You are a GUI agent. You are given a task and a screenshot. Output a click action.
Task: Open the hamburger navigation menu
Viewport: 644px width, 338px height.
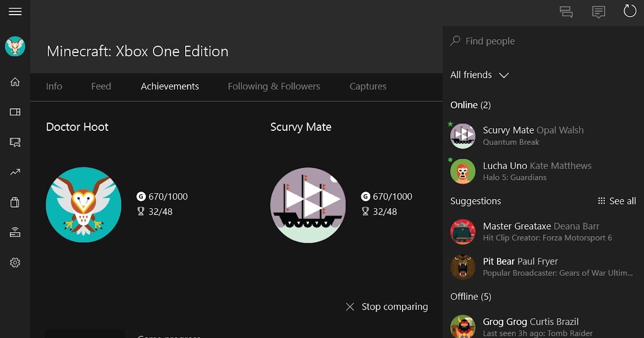pos(15,11)
